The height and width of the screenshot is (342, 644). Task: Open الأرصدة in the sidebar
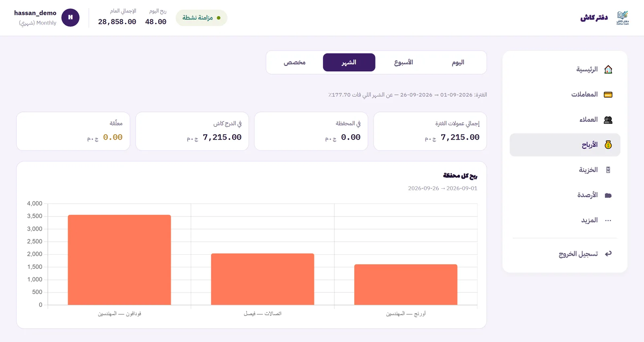pyautogui.click(x=565, y=195)
